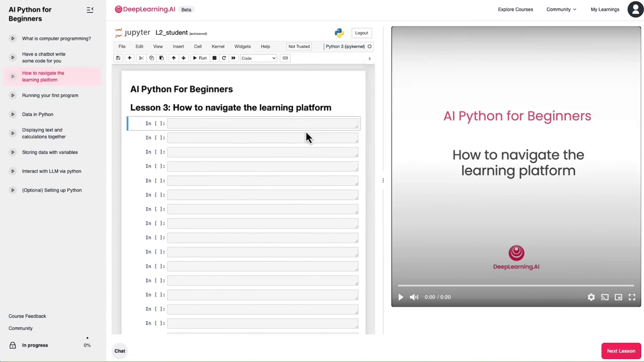Interrupt the kernel with the stop icon
This screenshot has width=644, height=362.
pyautogui.click(x=214, y=58)
